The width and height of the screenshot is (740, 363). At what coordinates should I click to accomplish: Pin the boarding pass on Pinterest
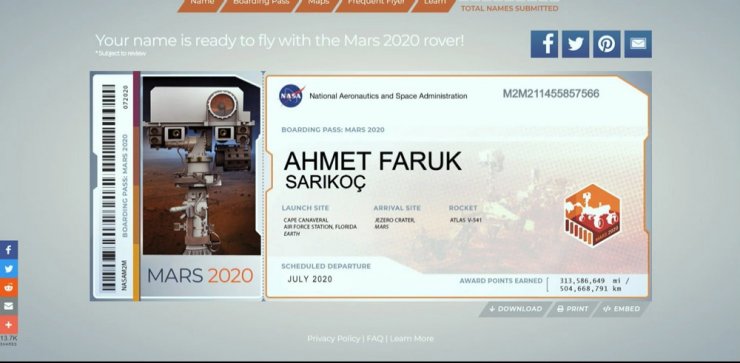coord(606,44)
